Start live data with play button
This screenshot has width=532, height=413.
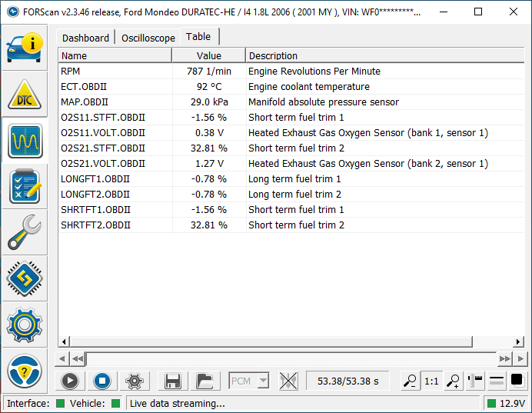point(70,381)
